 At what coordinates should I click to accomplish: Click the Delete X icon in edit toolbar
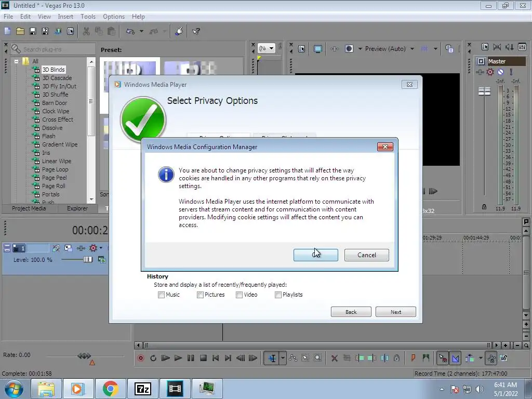tap(334, 358)
